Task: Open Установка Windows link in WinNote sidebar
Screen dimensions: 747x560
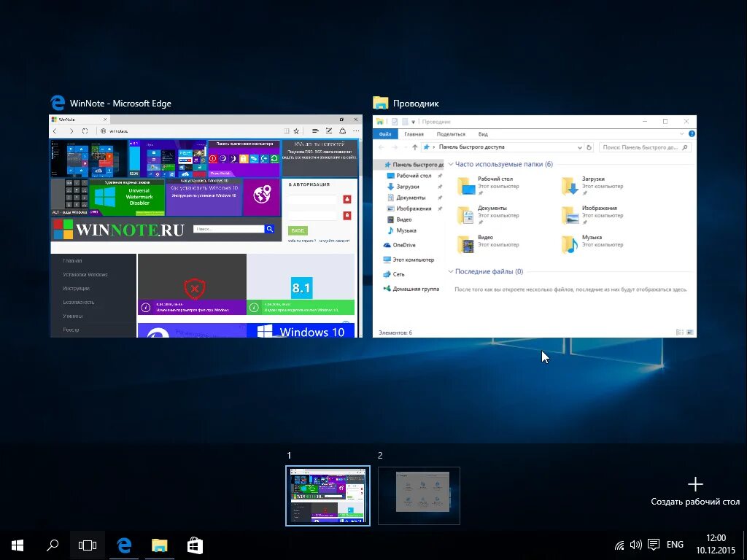Action: click(x=85, y=275)
